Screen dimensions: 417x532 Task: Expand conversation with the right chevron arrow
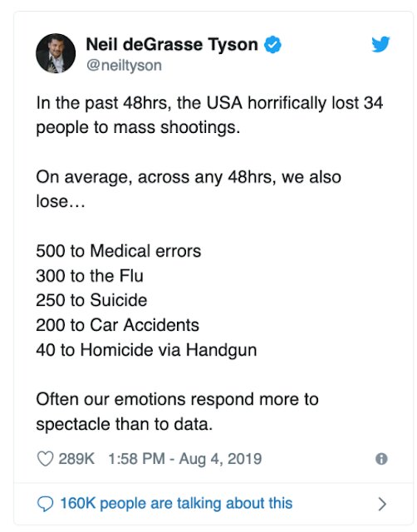pyautogui.click(x=382, y=504)
